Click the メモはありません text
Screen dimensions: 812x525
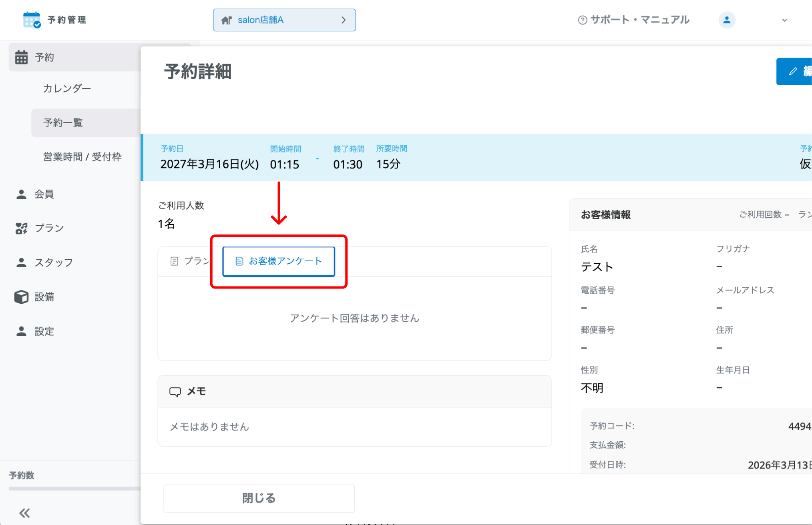209,427
